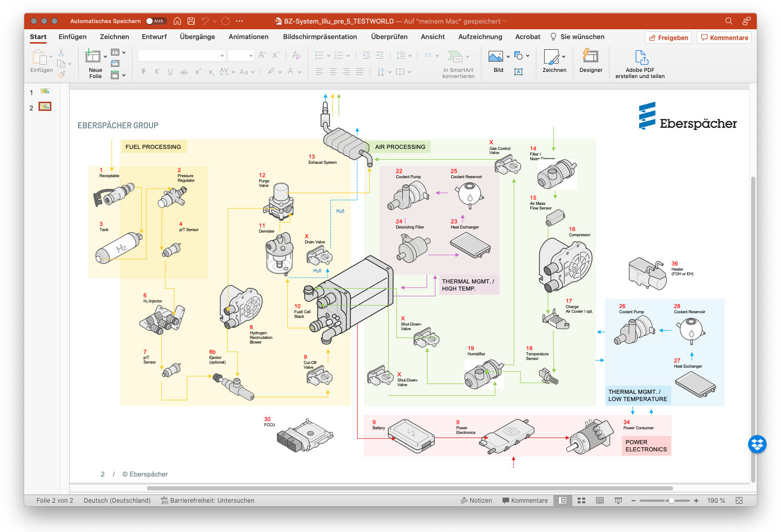This screenshot has height=532, width=781.
Task: Click the Einfügen paste clipboard icon
Action: [39, 57]
